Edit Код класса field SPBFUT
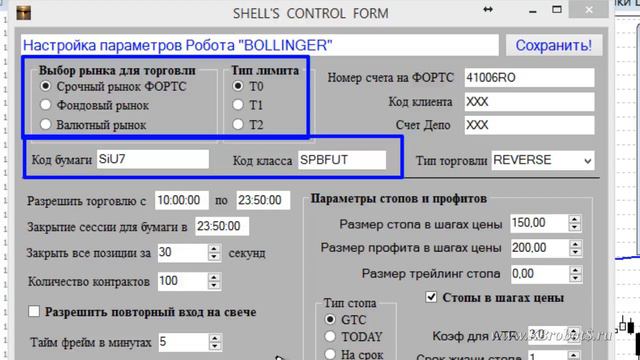The width and height of the screenshot is (640, 360). click(x=342, y=160)
